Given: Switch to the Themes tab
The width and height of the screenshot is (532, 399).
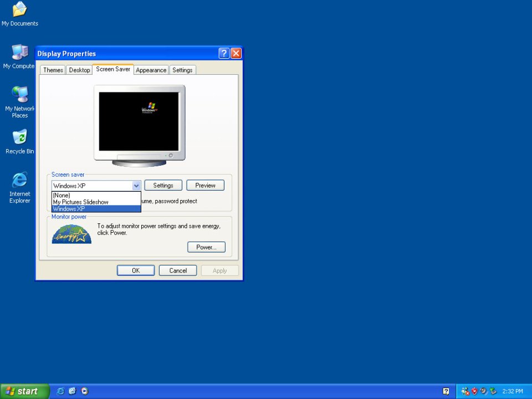Looking at the screenshot, I should pyautogui.click(x=53, y=70).
